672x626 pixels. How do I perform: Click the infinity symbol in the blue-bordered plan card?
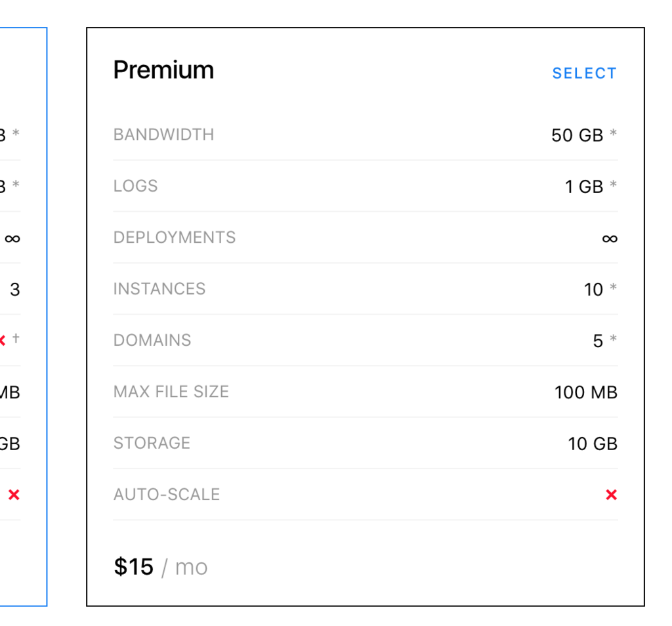click(x=12, y=238)
